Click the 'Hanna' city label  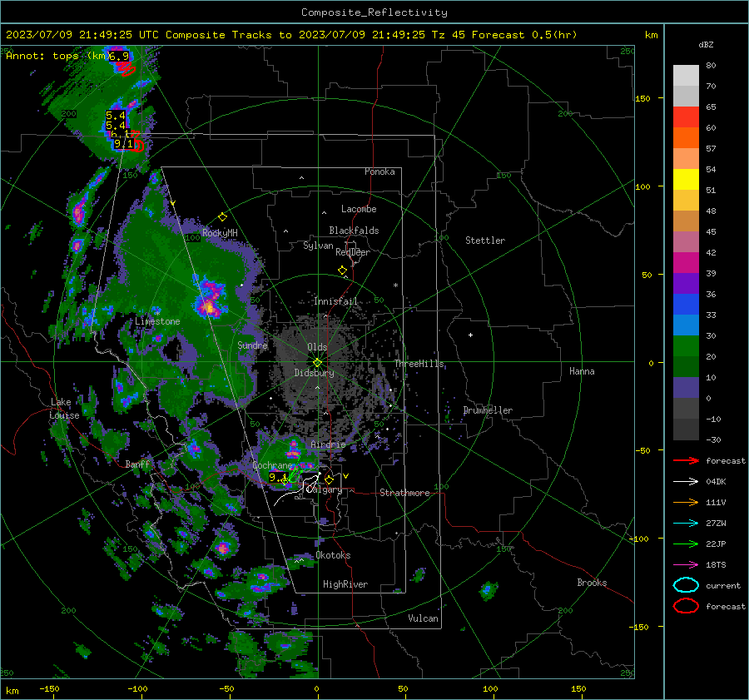click(582, 371)
